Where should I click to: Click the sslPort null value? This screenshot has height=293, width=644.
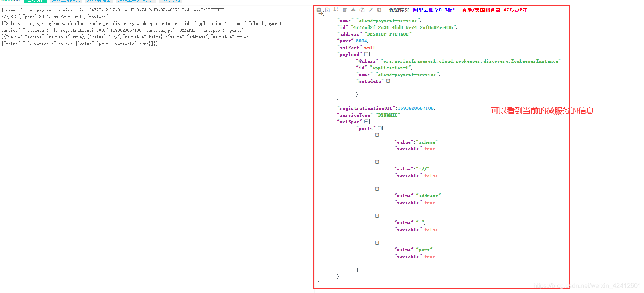pyautogui.click(x=370, y=48)
